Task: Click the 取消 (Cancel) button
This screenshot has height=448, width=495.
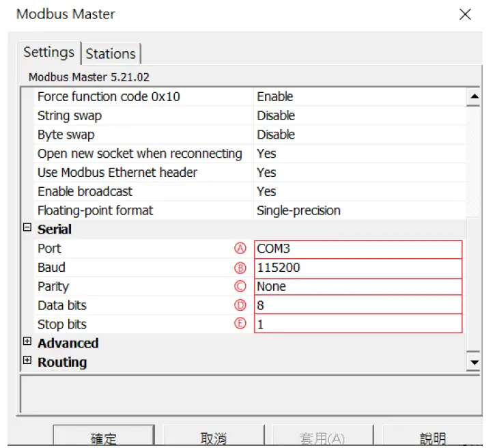Action: [214, 436]
